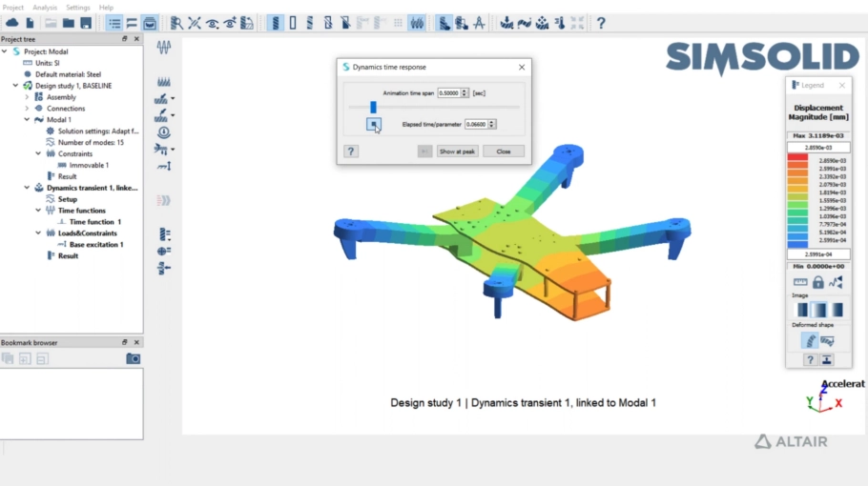Collapse the Modal 1 analysis node

click(x=27, y=120)
